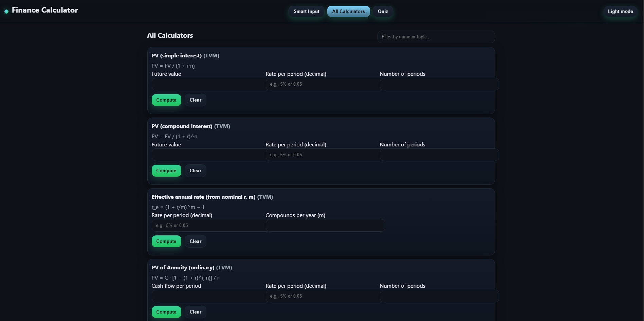Click Compounds per year (m) input field
This screenshot has width=644, height=321.
click(x=325, y=225)
